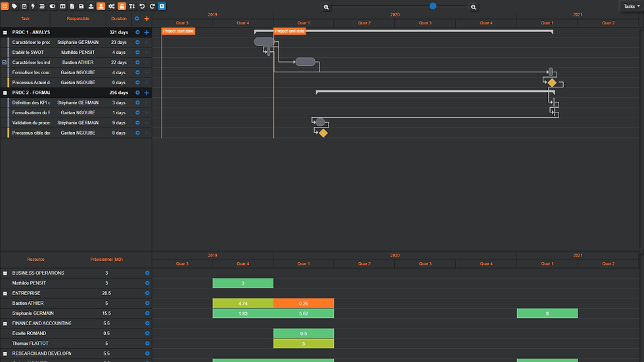The width and height of the screenshot is (644, 362).
Task: Click green workload cell showing 8
Action: click(547, 313)
